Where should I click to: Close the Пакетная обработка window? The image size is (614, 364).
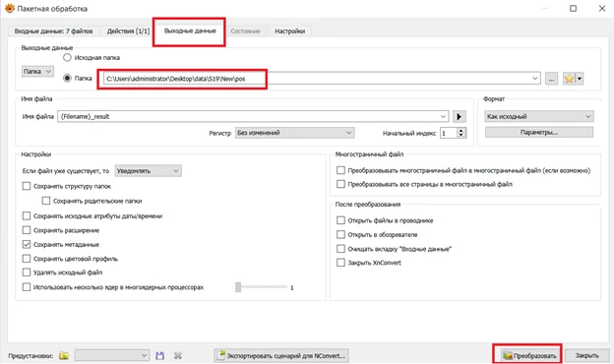602,8
